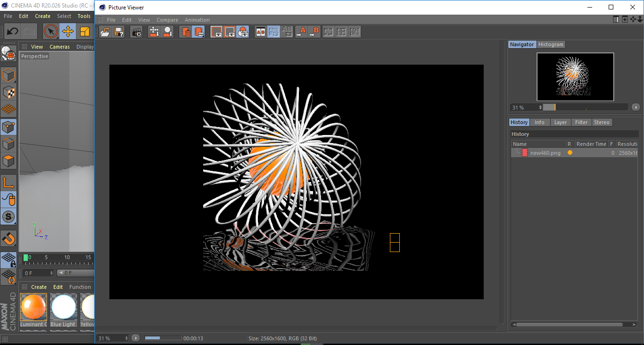Click the Render Time column header

click(591, 144)
